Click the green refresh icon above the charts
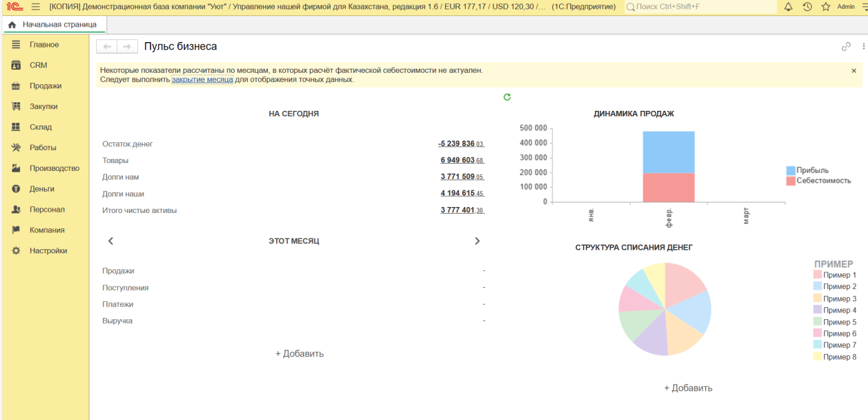Viewport: 868px width, 420px height. click(x=507, y=97)
